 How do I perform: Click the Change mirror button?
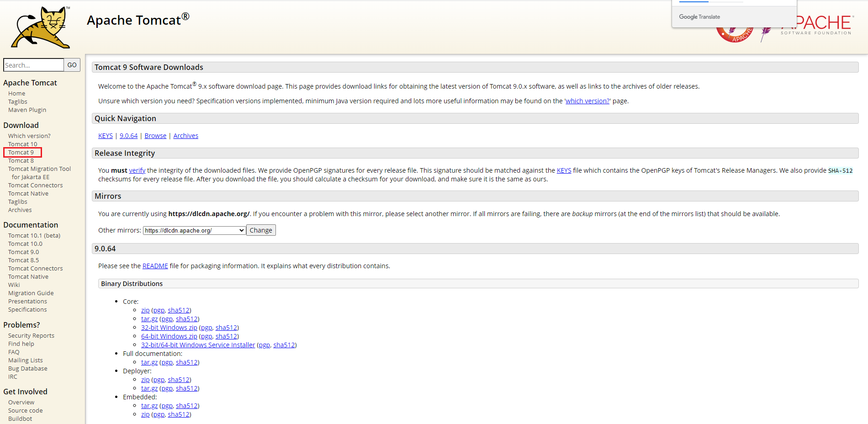tap(261, 230)
